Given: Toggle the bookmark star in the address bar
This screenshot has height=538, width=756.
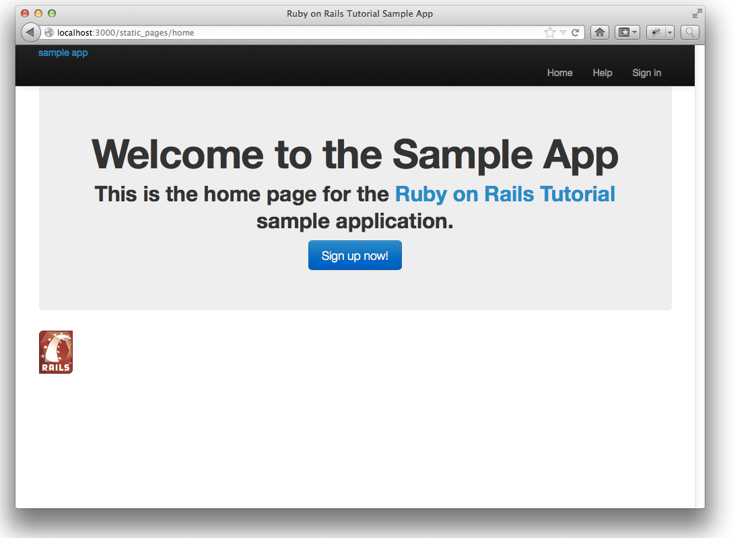Looking at the screenshot, I should (549, 32).
